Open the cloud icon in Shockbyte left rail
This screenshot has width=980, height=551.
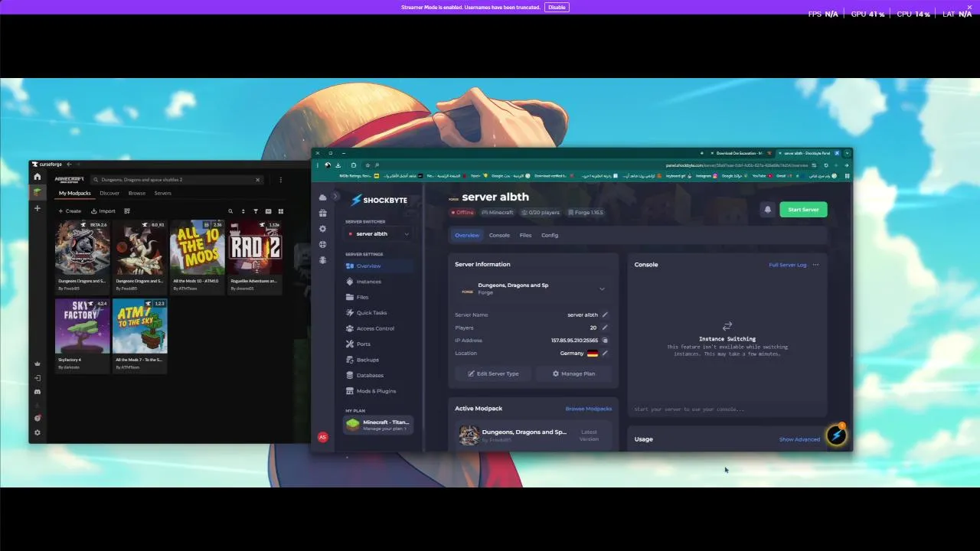pyautogui.click(x=322, y=197)
